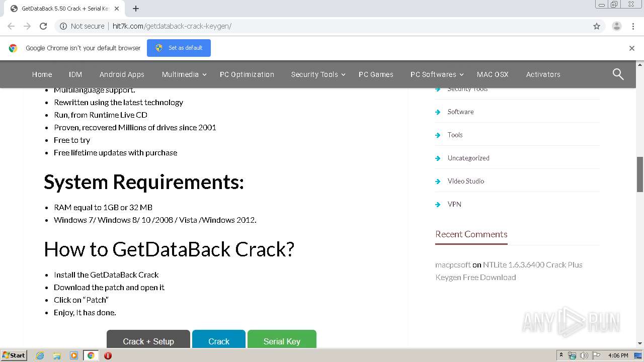Click the Not secure info icon
644x362 pixels.
[63, 26]
